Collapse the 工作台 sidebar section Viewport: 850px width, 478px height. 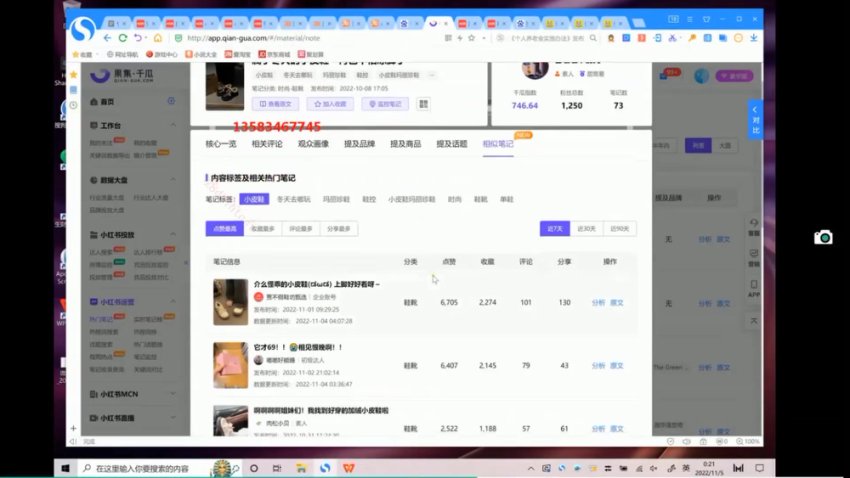[x=175, y=126]
